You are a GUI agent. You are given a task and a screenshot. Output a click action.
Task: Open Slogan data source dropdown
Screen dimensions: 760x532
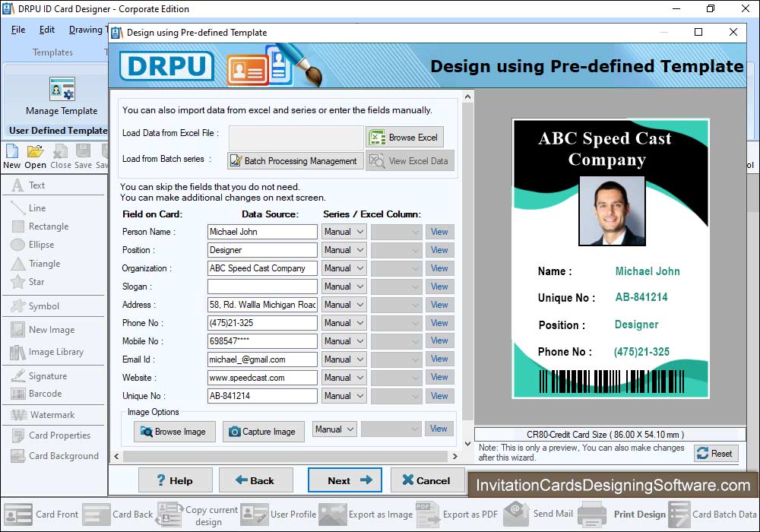tap(344, 287)
